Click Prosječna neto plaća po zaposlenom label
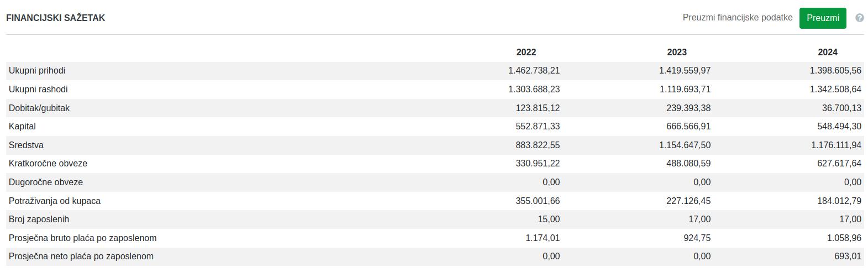This screenshot has height=272, width=868. (x=81, y=257)
